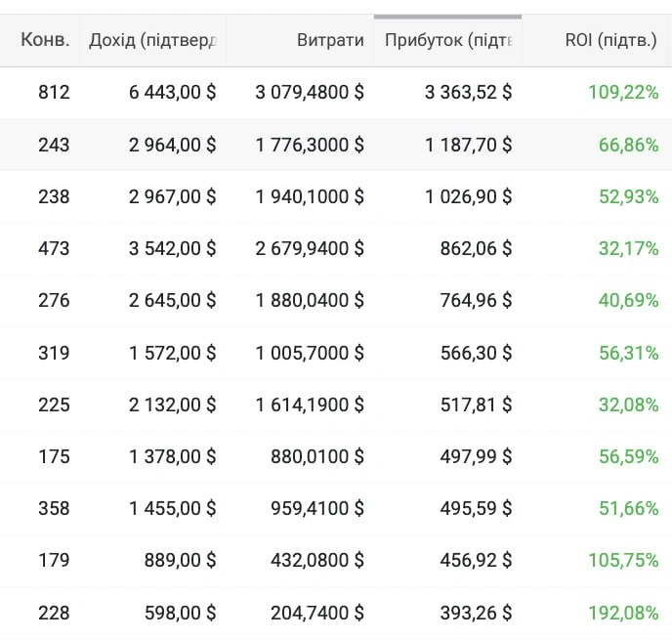The height and width of the screenshot is (640, 672).
Task: Select ROI value 52,93%
Action: (628, 196)
